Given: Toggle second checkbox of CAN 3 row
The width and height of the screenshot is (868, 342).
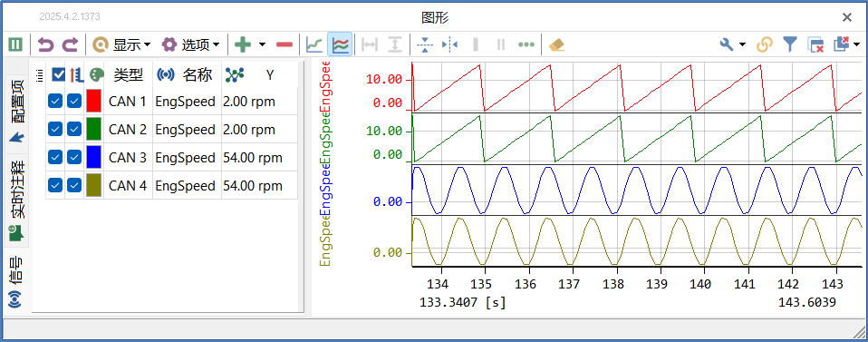Looking at the screenshot, I should click(x=74, y=158).
